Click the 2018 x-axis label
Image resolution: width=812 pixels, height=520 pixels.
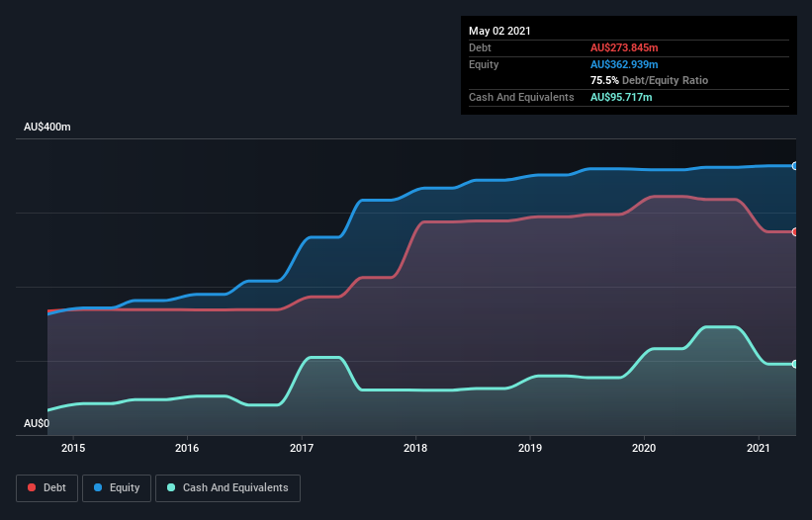(415, 448)
